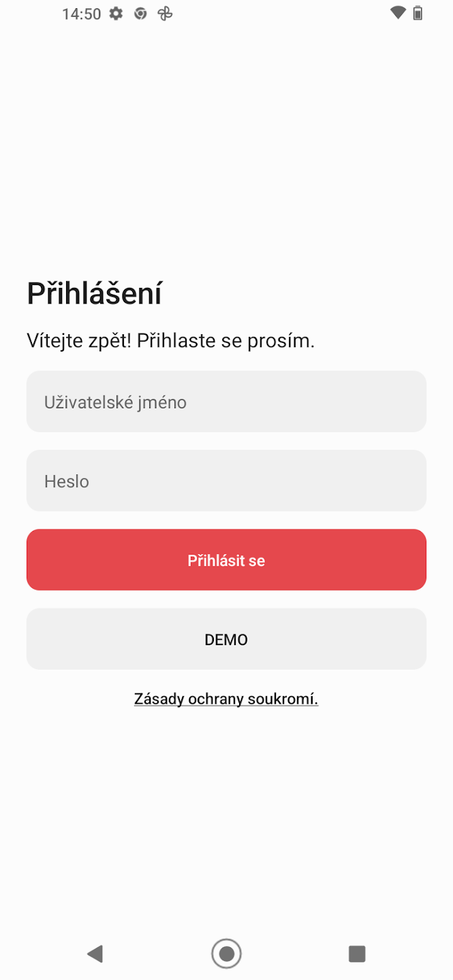
Task: Tap the Chrome icon in status bar
Action: pyautogui.click(x=140, y=14)
